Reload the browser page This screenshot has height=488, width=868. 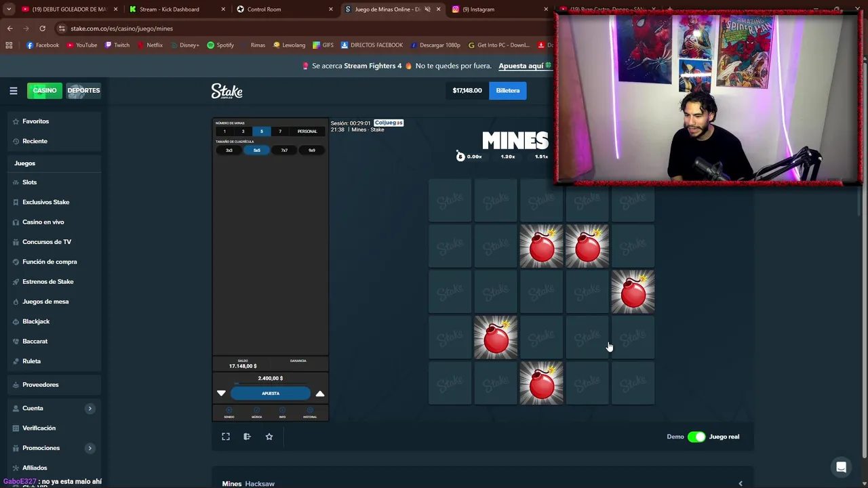pos(42,28)
